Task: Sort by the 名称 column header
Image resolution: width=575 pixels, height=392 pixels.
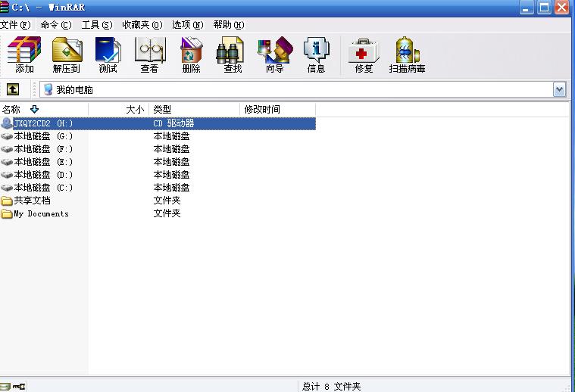Action: pyautogui.click(x=44, y=109)
